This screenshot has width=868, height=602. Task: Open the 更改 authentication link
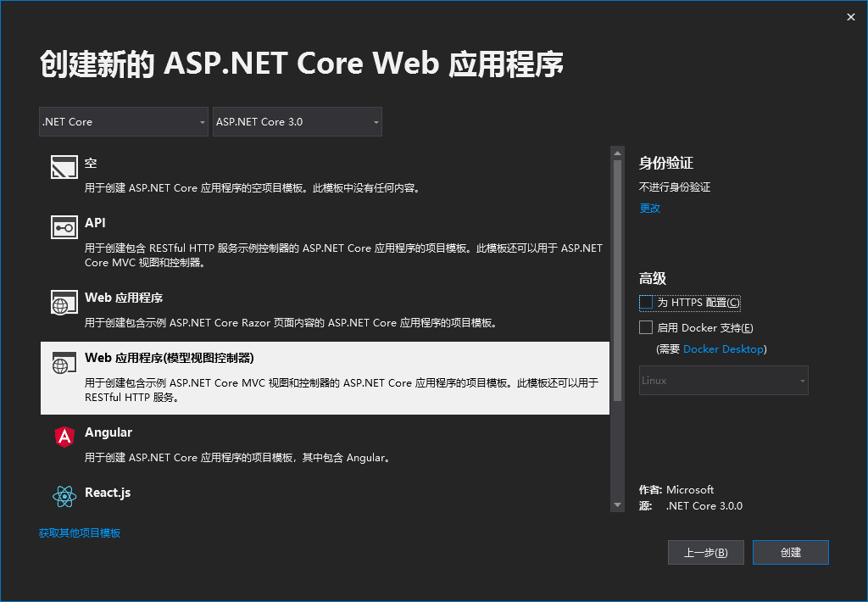[x=649, y=209]
